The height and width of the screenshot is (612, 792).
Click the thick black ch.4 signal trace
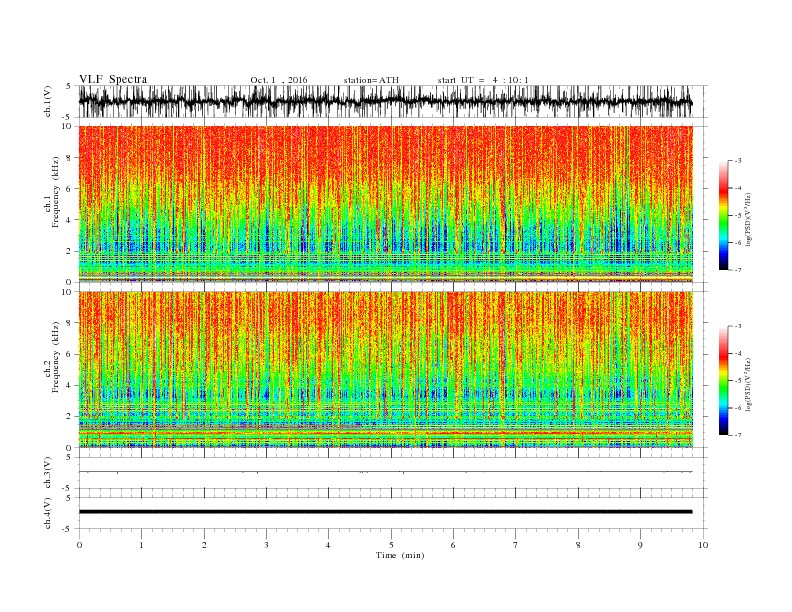pyautogui.click(x=385, y=512)
